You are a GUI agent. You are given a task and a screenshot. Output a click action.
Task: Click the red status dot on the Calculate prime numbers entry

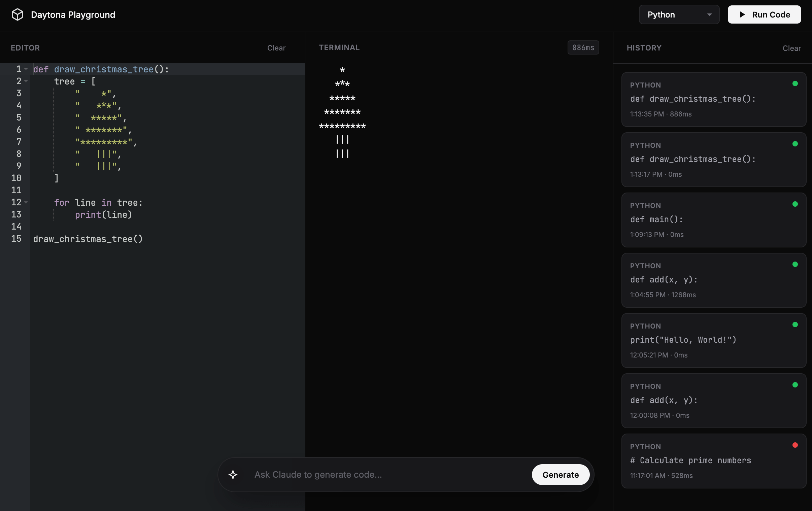pos(796,445)
